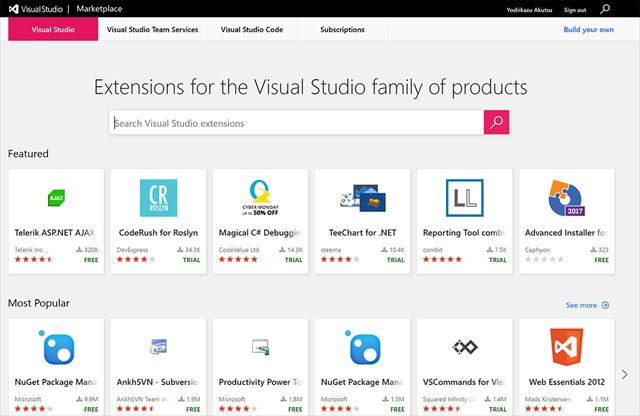This screenshot has width=640, height=416.
Task: Open the Build your own link
Action: tap(588, 29)
